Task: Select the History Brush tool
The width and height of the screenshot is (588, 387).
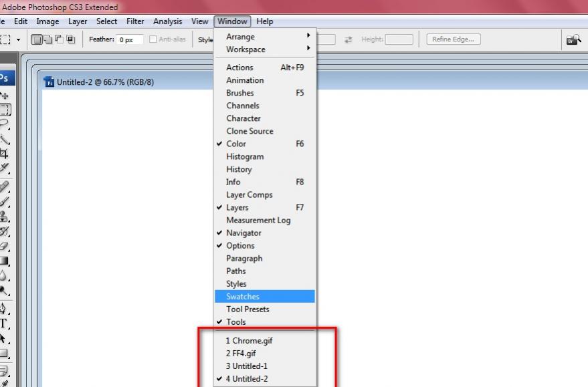Action: pyautogui.click(x=5, y=231)
